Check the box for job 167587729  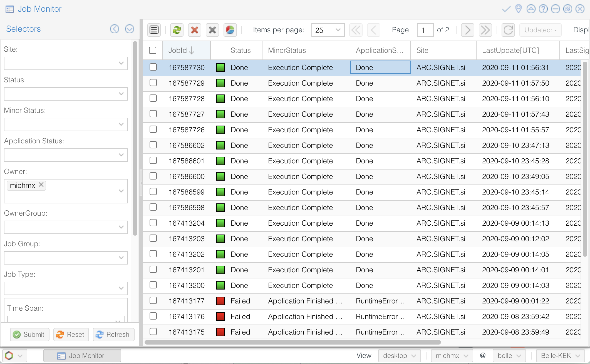point(153,83)
